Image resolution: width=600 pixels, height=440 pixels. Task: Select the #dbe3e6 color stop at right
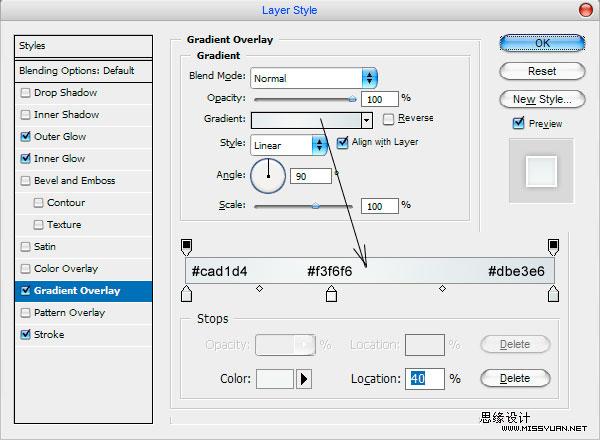click(x=553, y=293)
